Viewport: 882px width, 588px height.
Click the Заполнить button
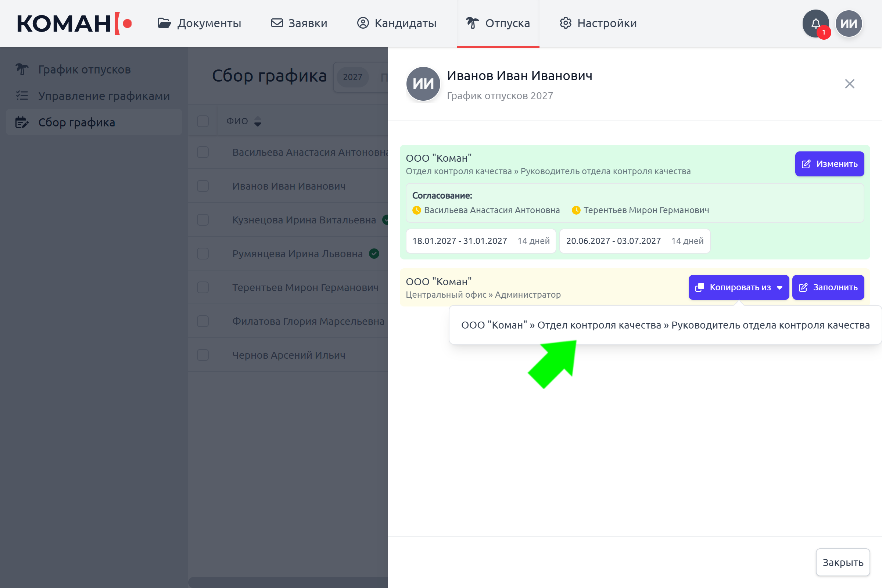828,287
